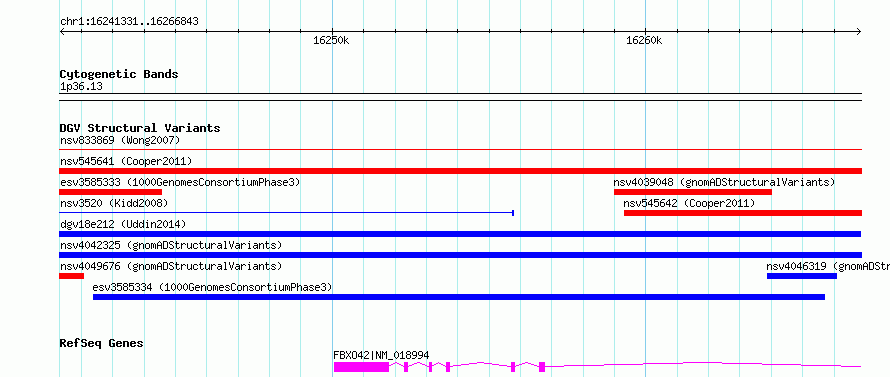The height and width of the screenshot is (377, 890).
Task: Click the 16260k ruler mark
Action: [644, 41]
